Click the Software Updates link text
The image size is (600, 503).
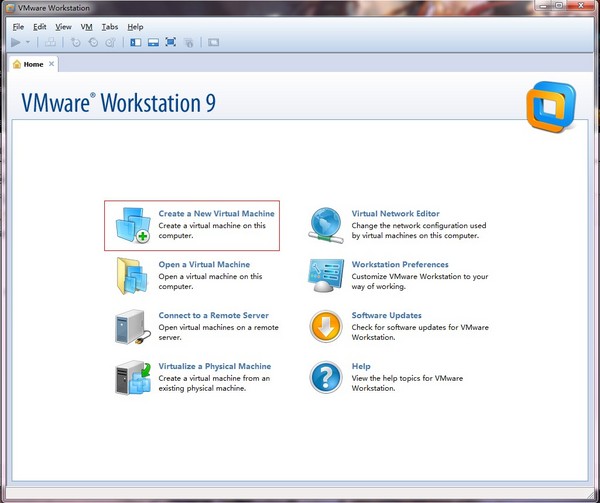[x=386, y=316]
